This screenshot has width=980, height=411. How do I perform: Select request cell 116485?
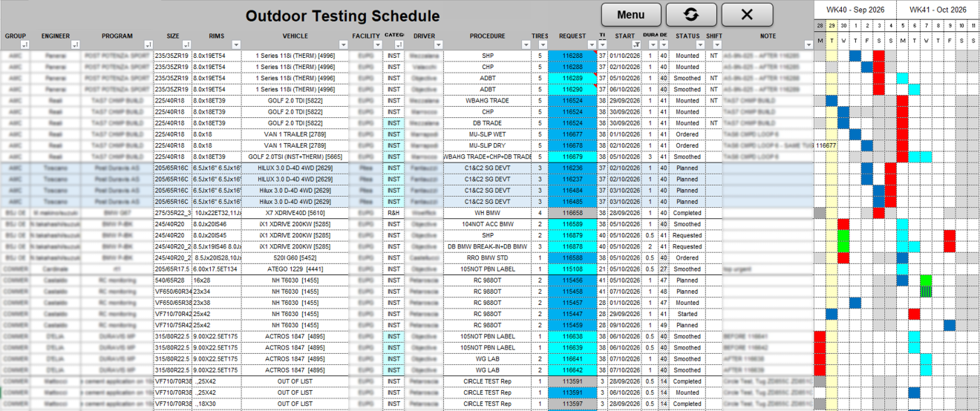(x=572, y=201)
